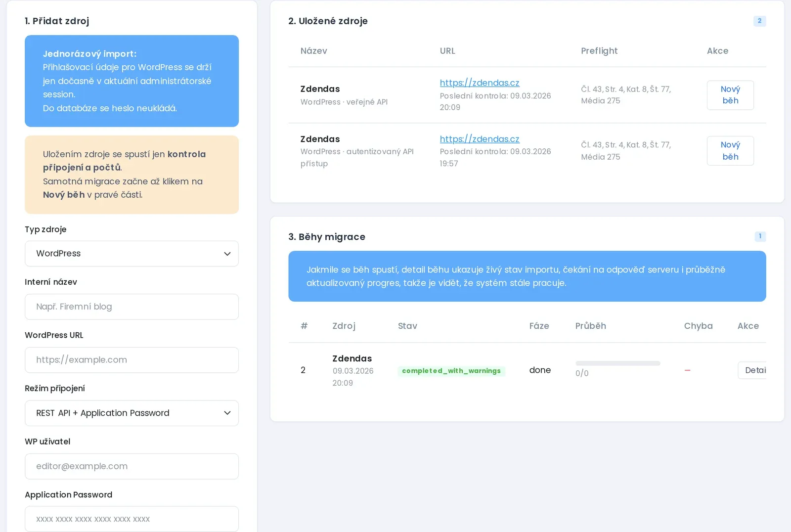
Task: Click 'Poslední kontrola: 09.03.2026 20:09' text
Action: (x=495, y=101)
